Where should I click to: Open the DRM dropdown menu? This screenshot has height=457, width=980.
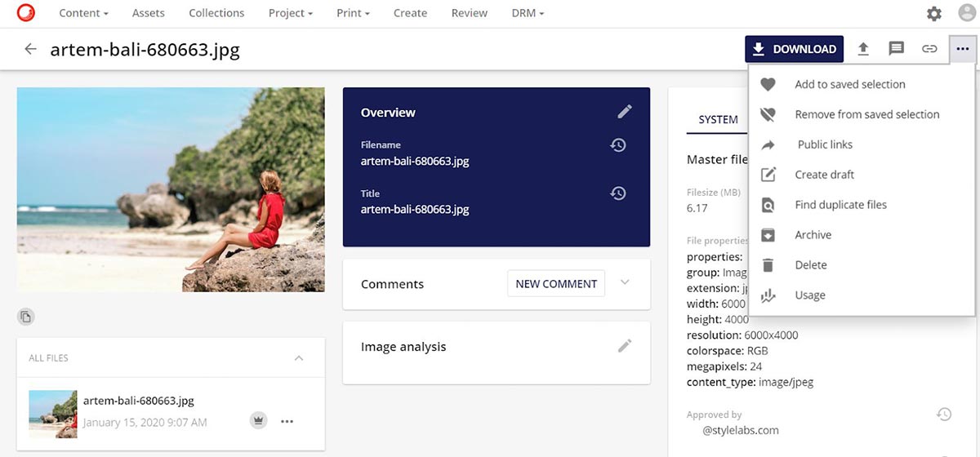pyautogui.click(x=528, y=13)
